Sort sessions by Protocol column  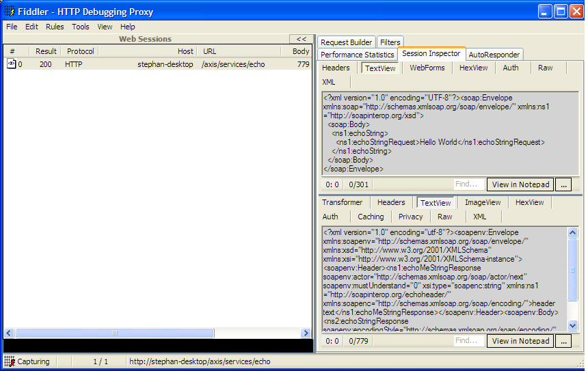pyautogui.click(x=79, y=51)
